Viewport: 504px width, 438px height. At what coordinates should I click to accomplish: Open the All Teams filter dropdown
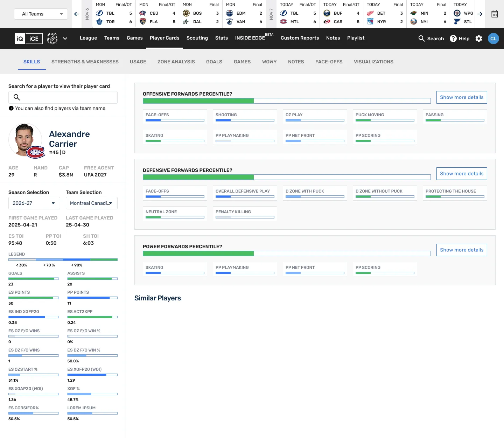pos(41,14)
